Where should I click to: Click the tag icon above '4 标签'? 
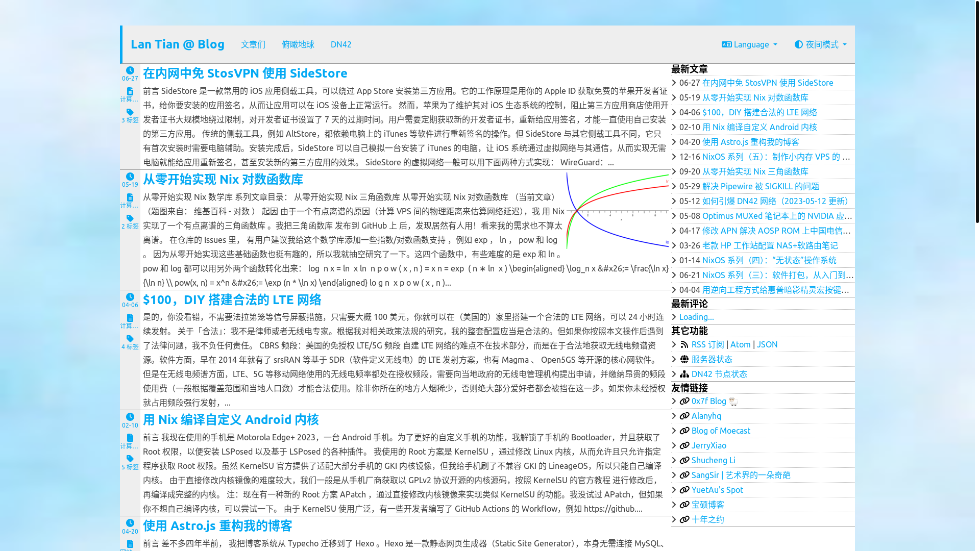click(130, 339)
